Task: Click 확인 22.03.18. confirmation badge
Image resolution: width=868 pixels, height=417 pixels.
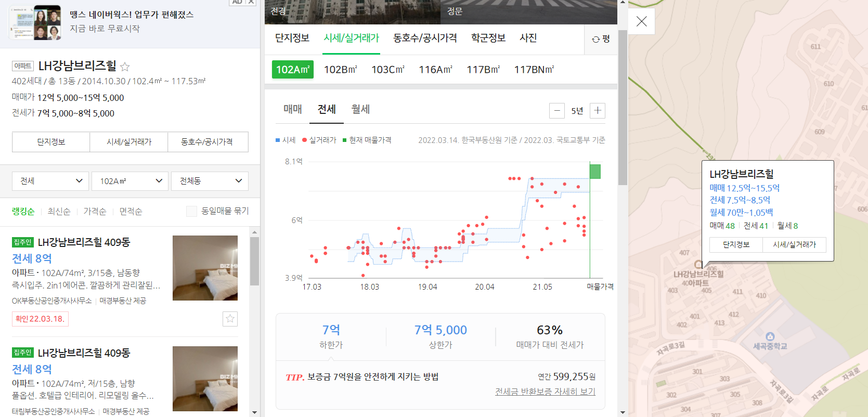Action: pos(40,319)
